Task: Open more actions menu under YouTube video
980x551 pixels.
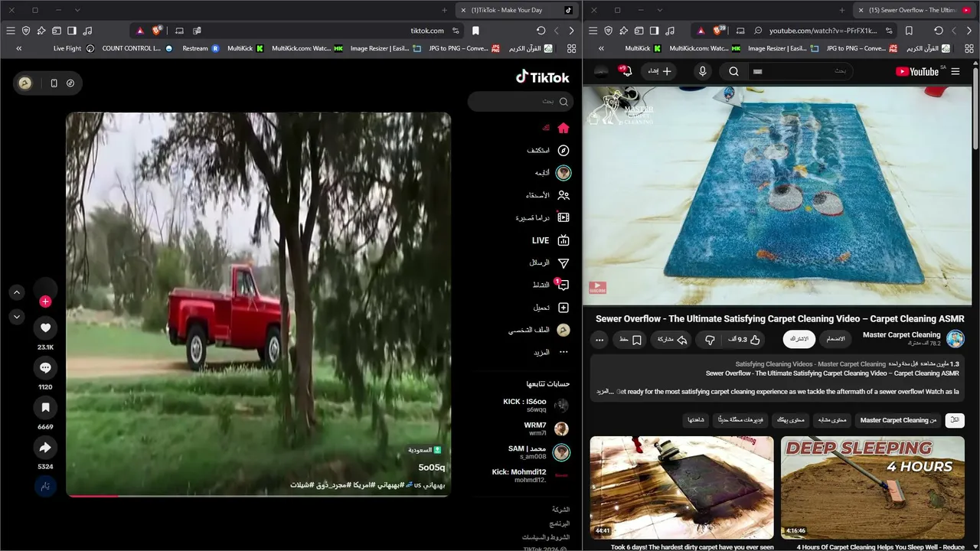Action: coord(599,340)
